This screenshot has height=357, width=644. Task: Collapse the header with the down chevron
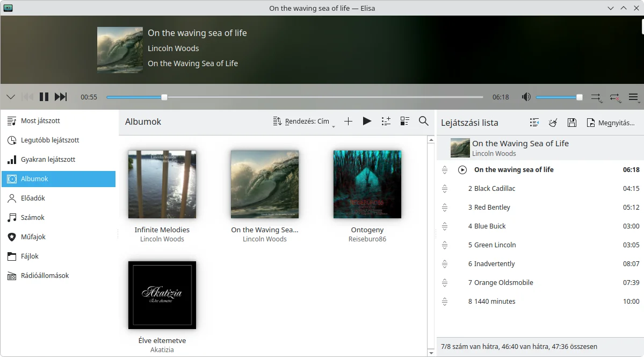click(x=11, y=97)
